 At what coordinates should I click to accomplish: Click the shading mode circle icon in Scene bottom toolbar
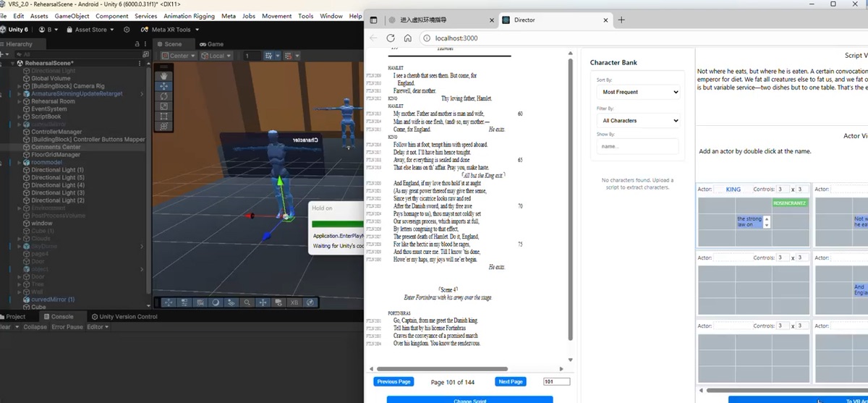point(216,303)
